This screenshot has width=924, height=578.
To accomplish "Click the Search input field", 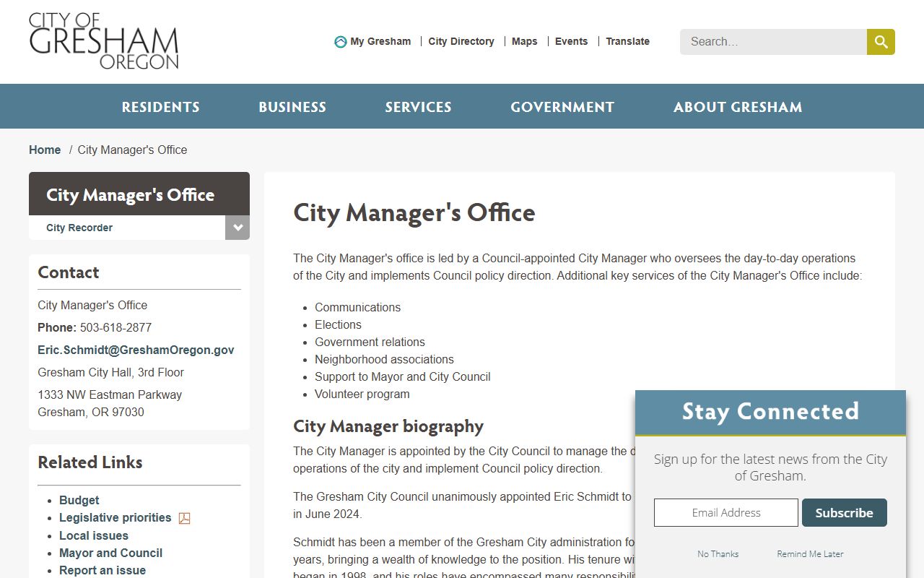I will click(773, 42).
